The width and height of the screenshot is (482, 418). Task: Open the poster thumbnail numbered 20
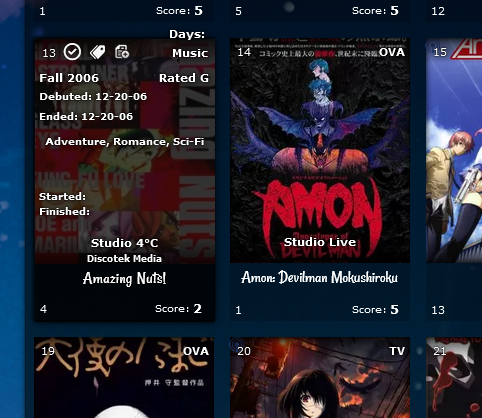[320, 377]
